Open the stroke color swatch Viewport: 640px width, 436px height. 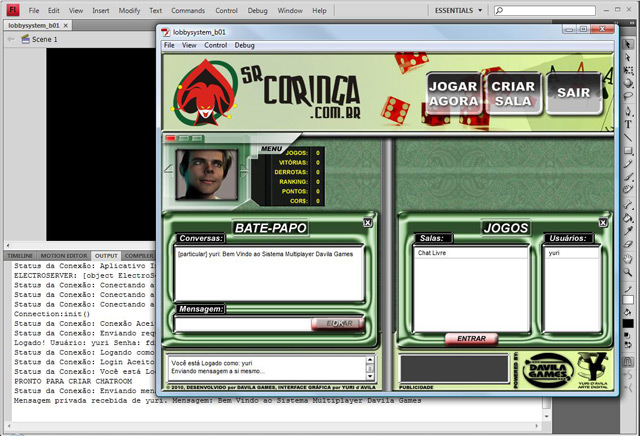628,300
